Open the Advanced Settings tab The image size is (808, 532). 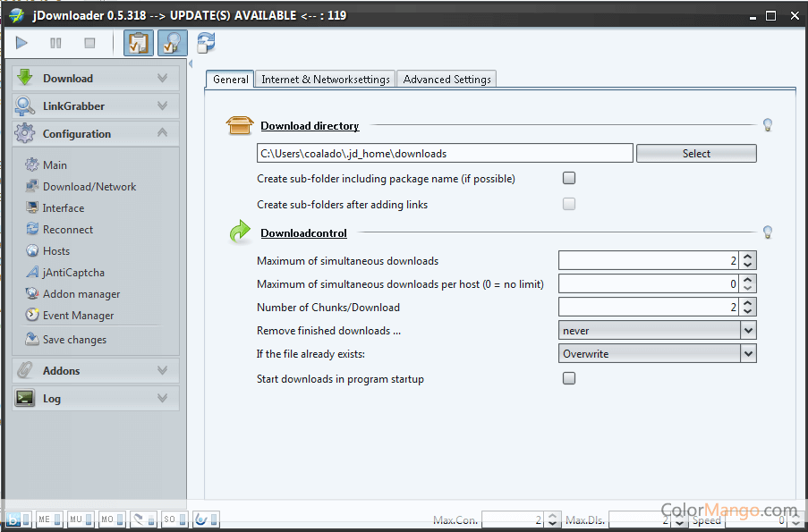coord(447,80)
